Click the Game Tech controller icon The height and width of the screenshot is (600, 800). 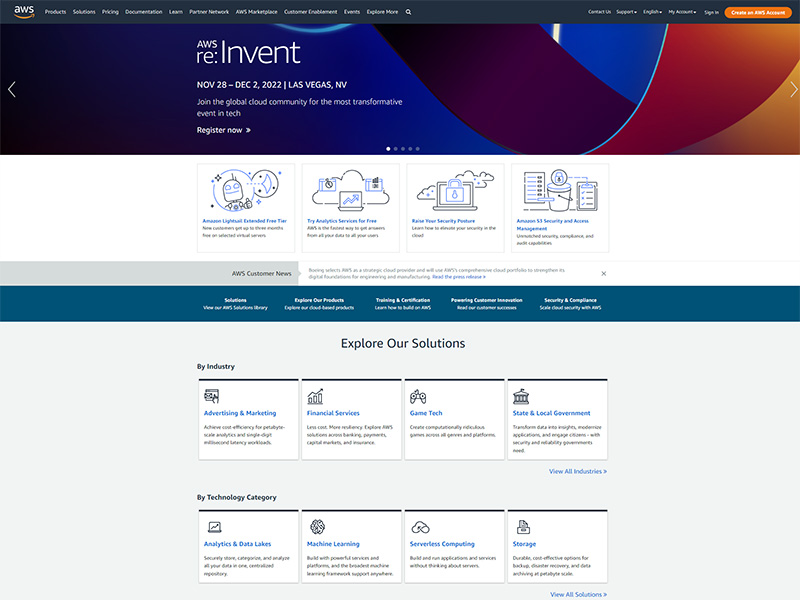click(x=419, y=396)
